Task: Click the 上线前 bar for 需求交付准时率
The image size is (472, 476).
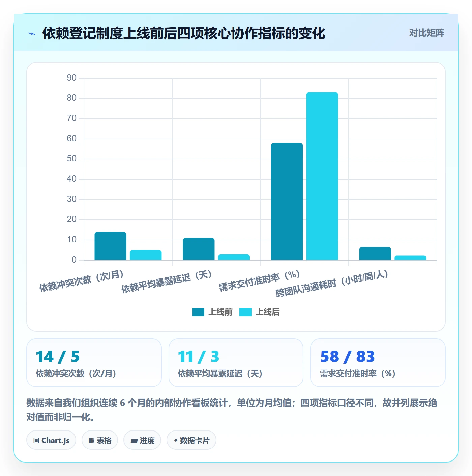Action: tap(287, 201)
